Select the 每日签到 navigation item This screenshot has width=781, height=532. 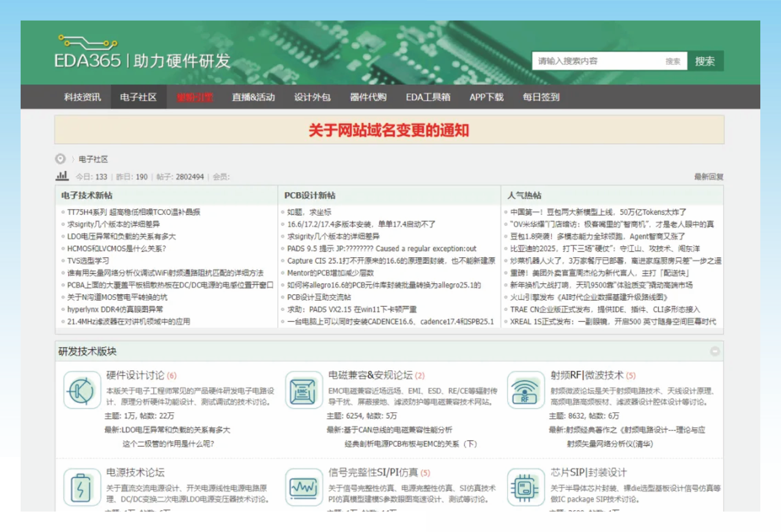541,97
